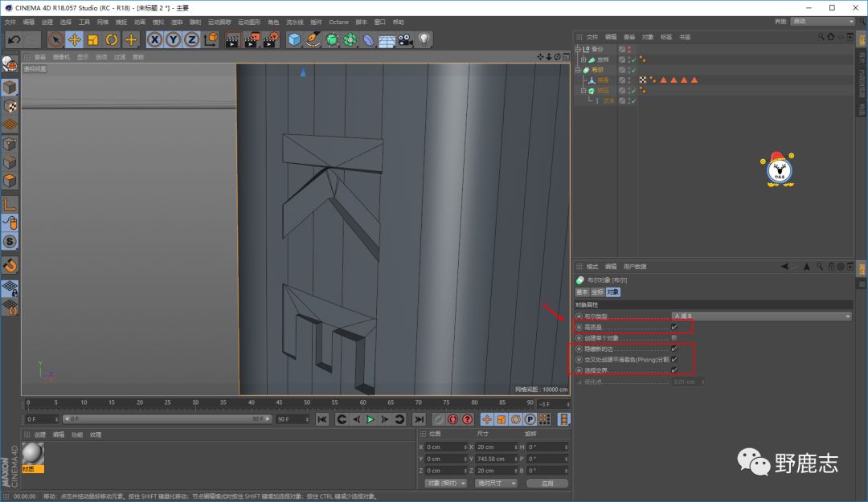Uncheck the 隐藏新的边 checkbox
The image size is (868, 502).
pos(674,349)
